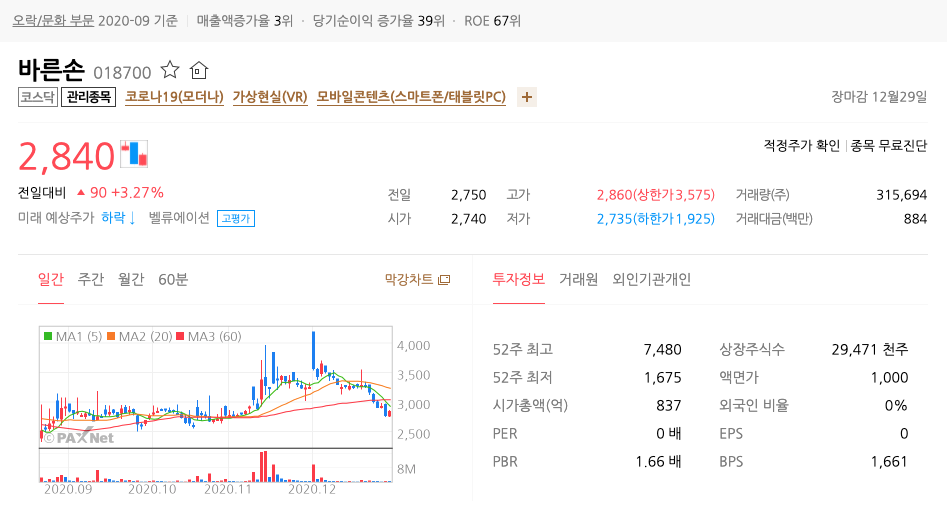
Task: Switch to the 월간 chart tab
Action: pyautogui.click(x=131, y=280)
